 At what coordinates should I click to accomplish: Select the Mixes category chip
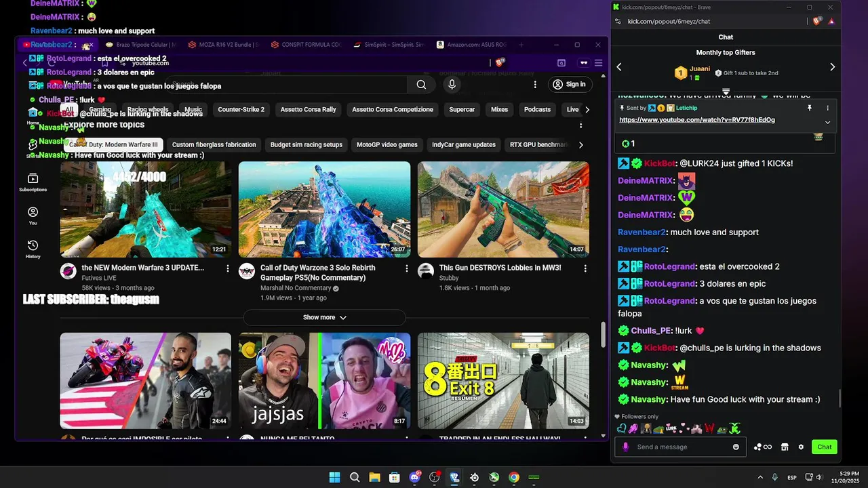tap(499, 109)
